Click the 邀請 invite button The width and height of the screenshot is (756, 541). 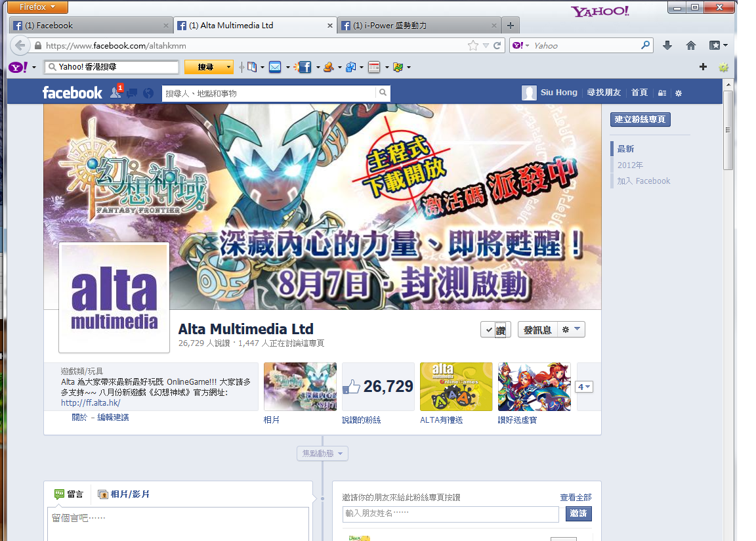[x=579, y=513]
